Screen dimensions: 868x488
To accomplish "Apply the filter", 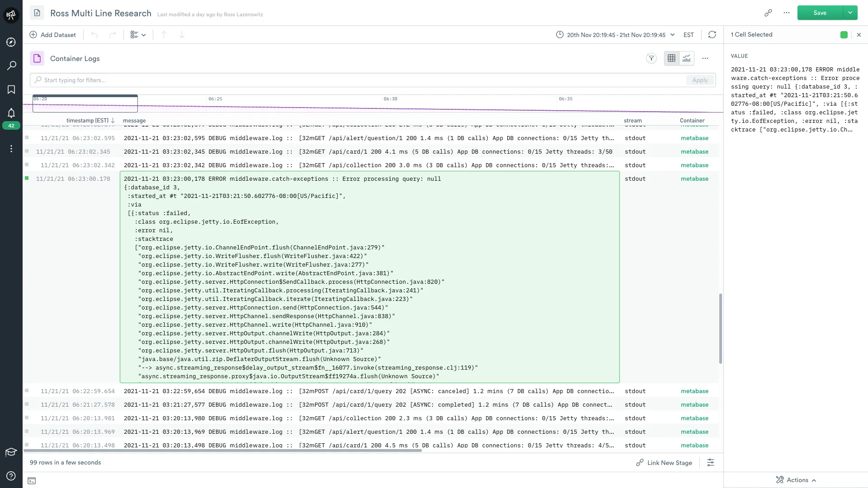I will coord(700,80).
